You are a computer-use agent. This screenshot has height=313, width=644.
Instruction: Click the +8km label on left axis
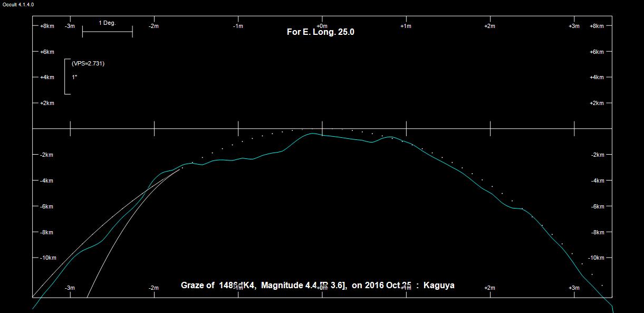click(x=47, y=26)
